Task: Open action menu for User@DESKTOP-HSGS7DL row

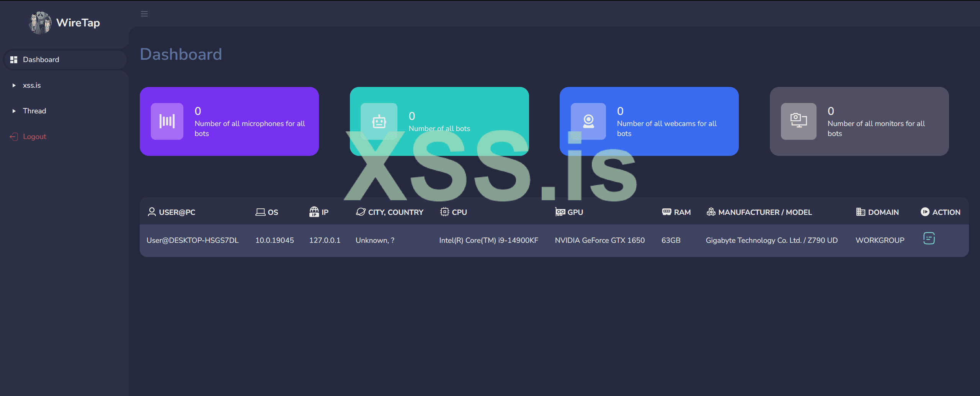Action: point(929,239)
